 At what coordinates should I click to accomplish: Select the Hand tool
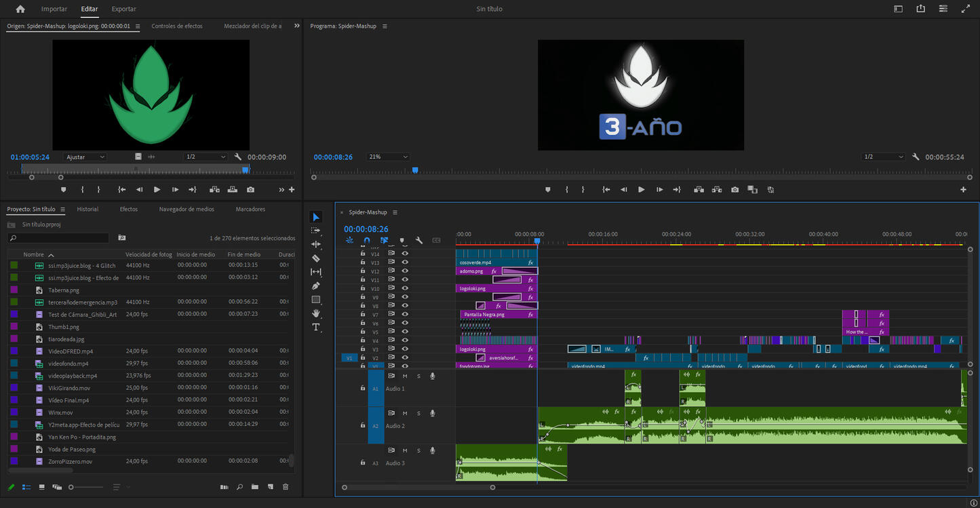tap(316, 313)
